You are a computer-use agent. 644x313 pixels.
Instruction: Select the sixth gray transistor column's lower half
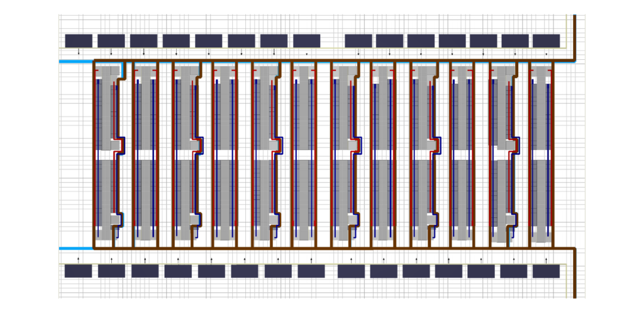click(304, 195)
